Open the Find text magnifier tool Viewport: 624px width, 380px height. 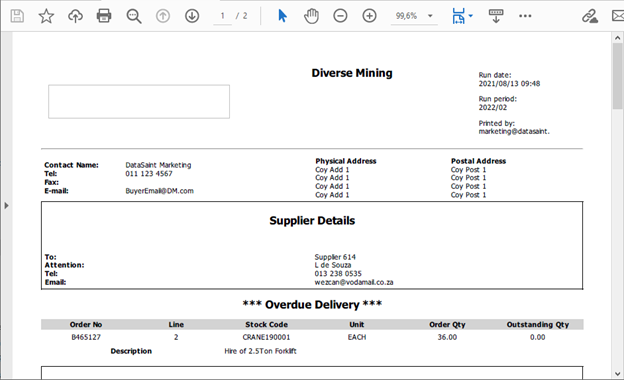tap(134, 16)
